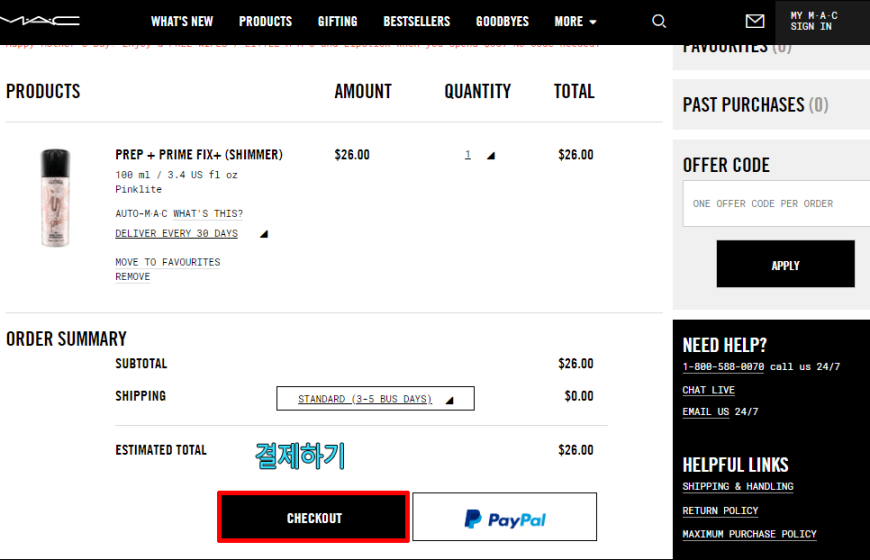Open the What's New menu
The image size is (870, 560).
click(182, 22)
